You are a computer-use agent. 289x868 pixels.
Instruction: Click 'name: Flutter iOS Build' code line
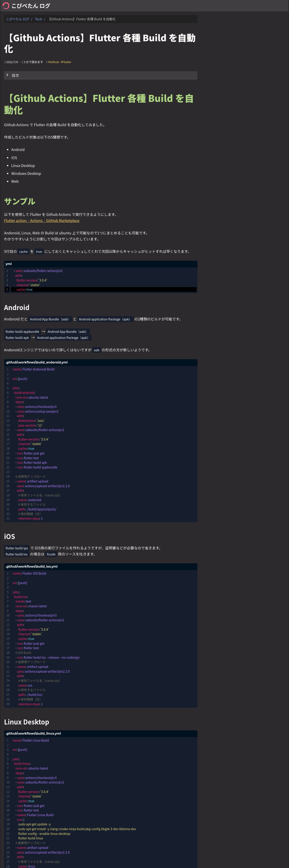click(29, 573)
